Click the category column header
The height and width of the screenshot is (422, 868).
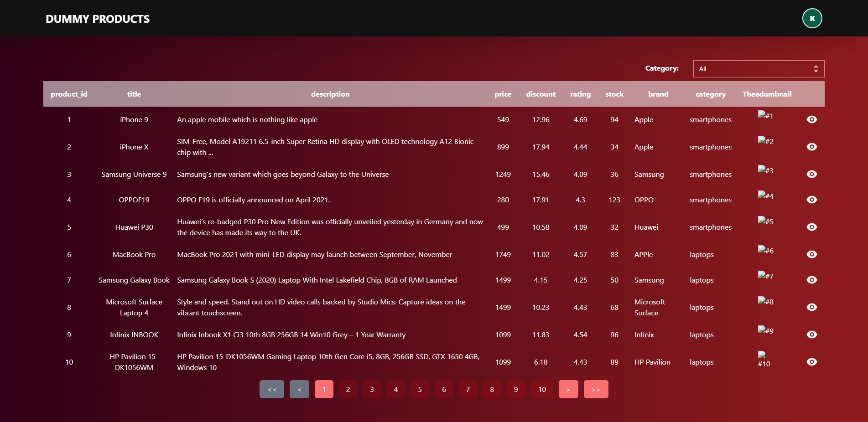(711, 94)
